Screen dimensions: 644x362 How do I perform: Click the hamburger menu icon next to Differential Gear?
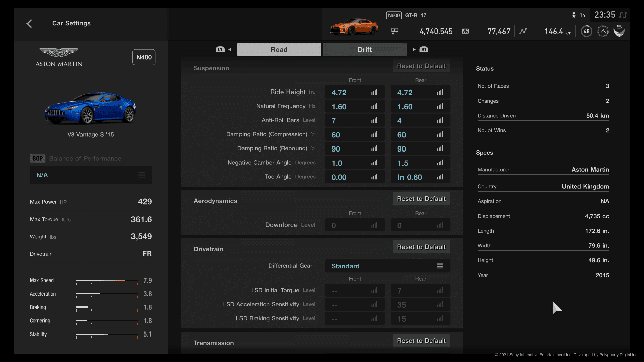[440, 266]
